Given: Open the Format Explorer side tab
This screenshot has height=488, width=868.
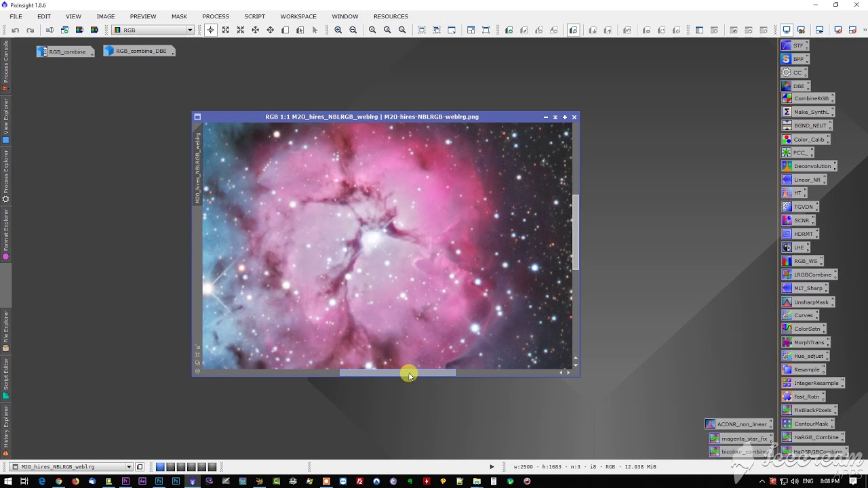Looking at the screenshot, I should 5,235.
